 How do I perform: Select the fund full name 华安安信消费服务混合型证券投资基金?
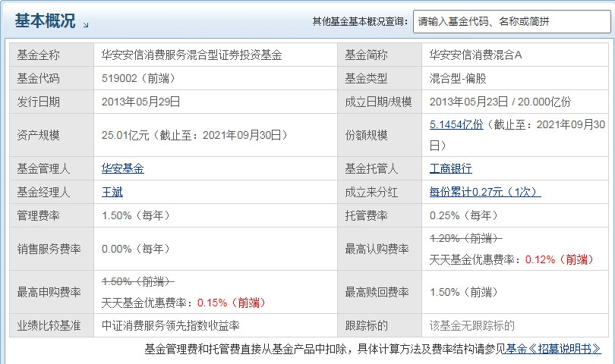[192, 55]
